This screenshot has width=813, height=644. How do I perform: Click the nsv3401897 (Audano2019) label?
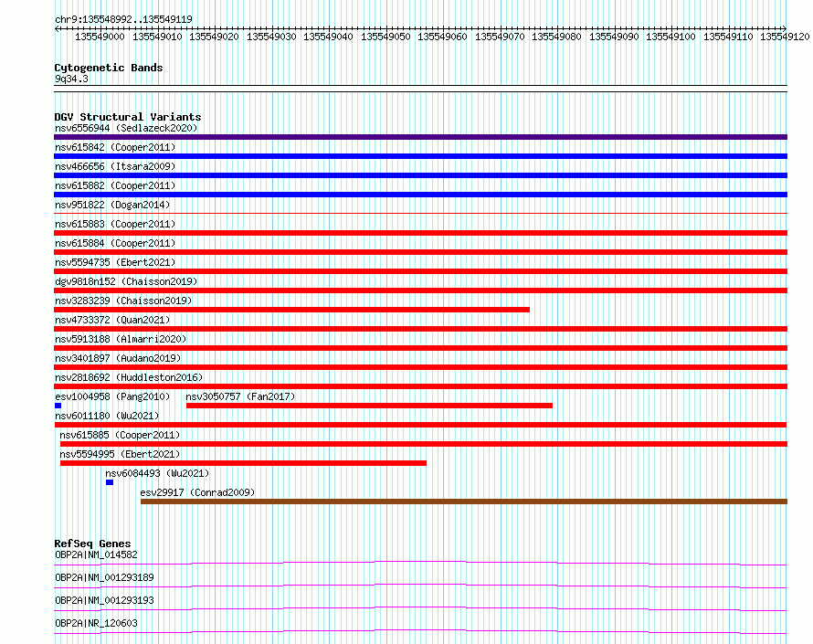pyautogui.click(x=118, y=358)
